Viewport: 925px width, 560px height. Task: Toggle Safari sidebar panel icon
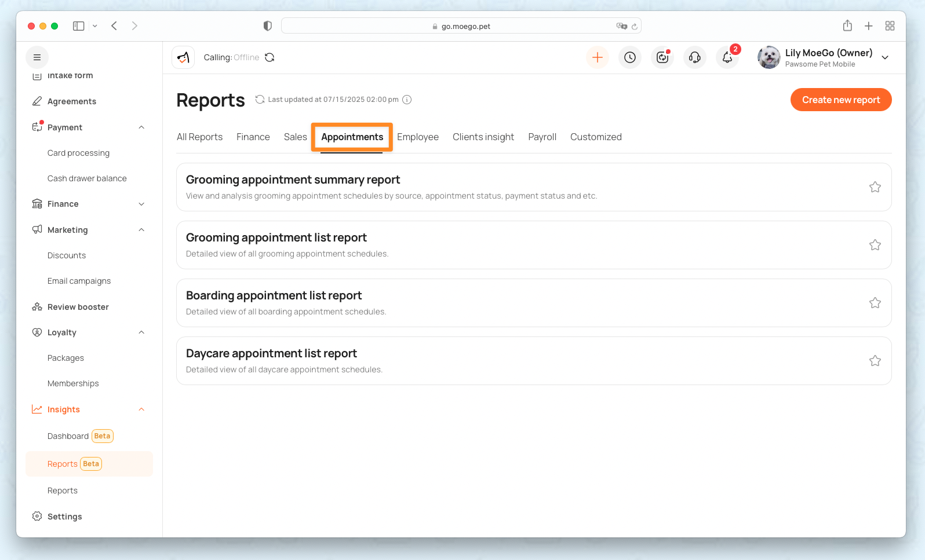[79, 26]
